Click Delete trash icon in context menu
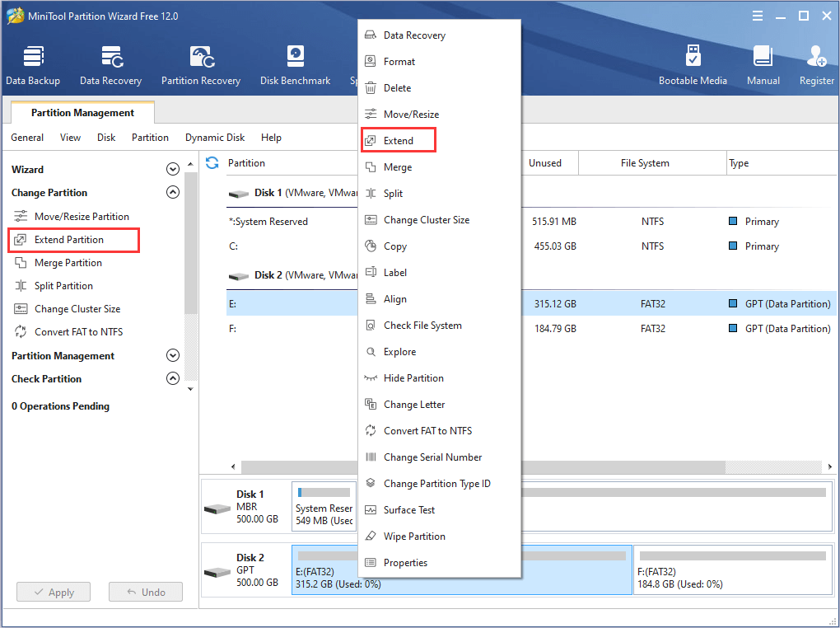Viewport: 840px width, 628px height. (x=371, y=88)
